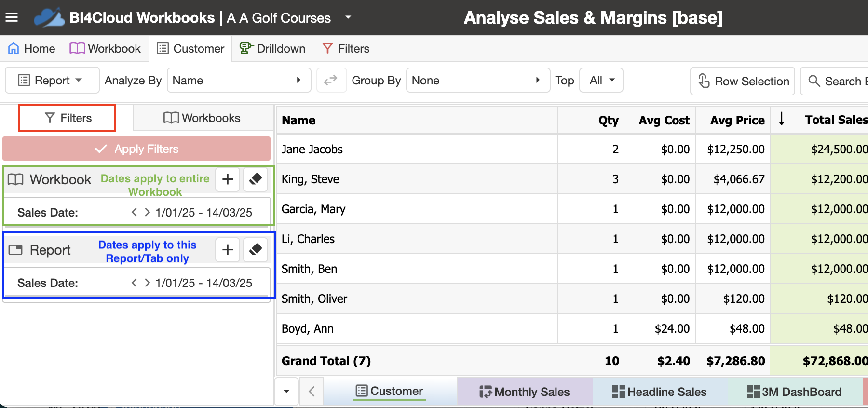868x408 pixels.
Task: Edit Workbook Sales Date range 1/01/25 - 14/03/25
Action: click(x=203, y=213)
